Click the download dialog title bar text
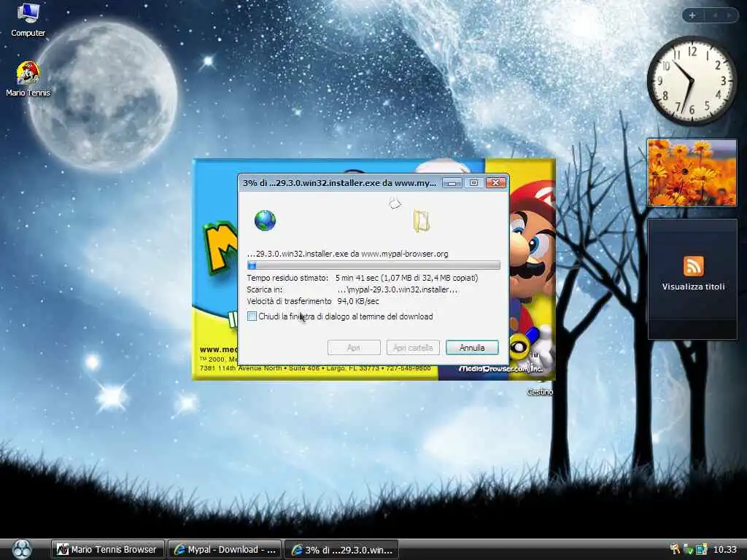747x560 pixels. tap(339, 183)
